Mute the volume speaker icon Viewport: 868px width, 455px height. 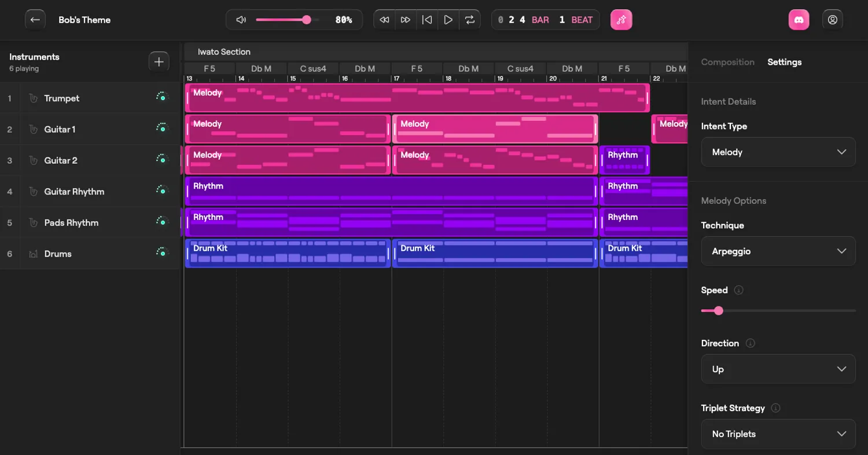pyautogui.click(x=241, y=20)
